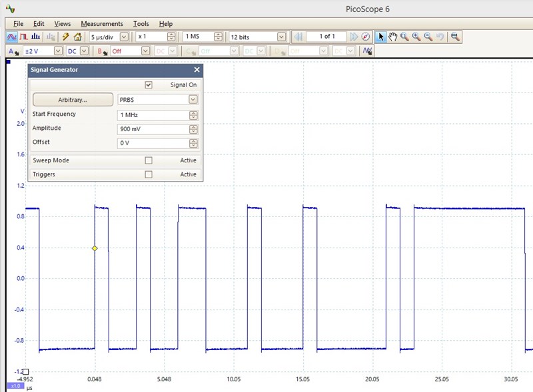Image resolution: width=533 pixels, height=392 pixels.
Task: Click the Arbitrary waveform button
Action: [73, 99]
